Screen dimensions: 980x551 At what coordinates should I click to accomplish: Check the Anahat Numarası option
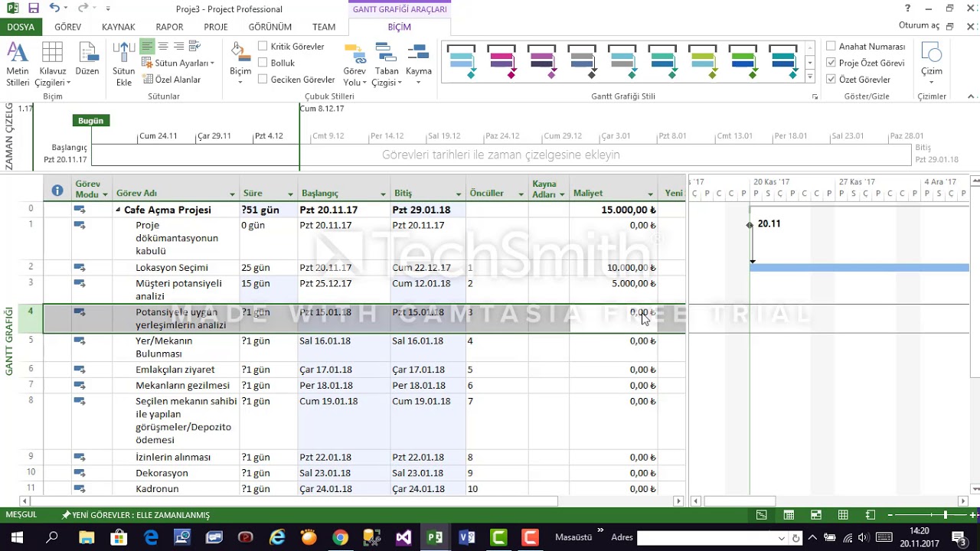click(x=831, y=47)
